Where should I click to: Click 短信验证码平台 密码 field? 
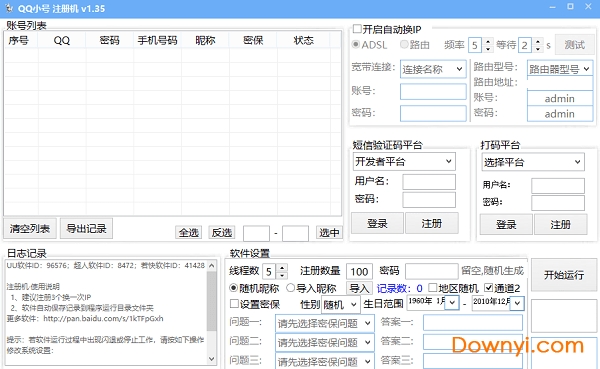(429, 200)
